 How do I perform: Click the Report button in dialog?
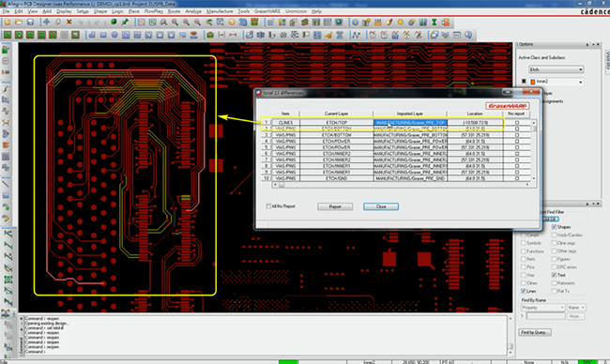click(335, 206)
